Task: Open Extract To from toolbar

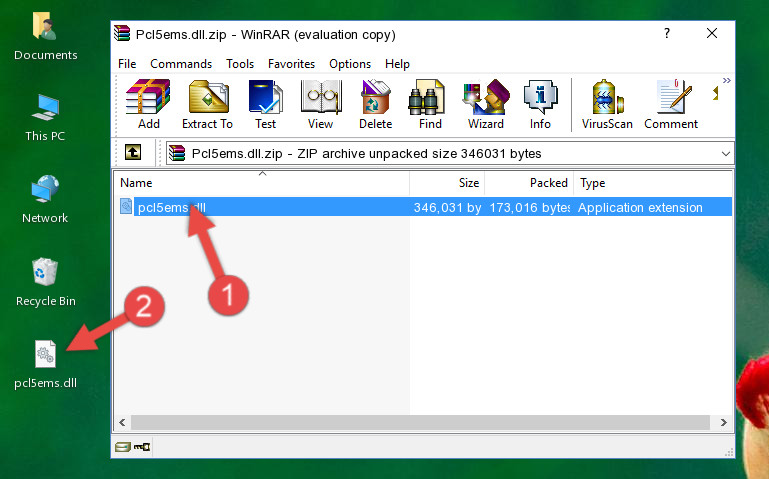Action: (x=207, y=104)
